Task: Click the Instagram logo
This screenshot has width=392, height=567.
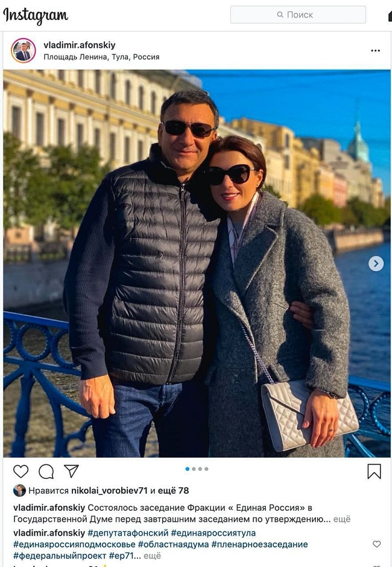Action: pos(36,16)
